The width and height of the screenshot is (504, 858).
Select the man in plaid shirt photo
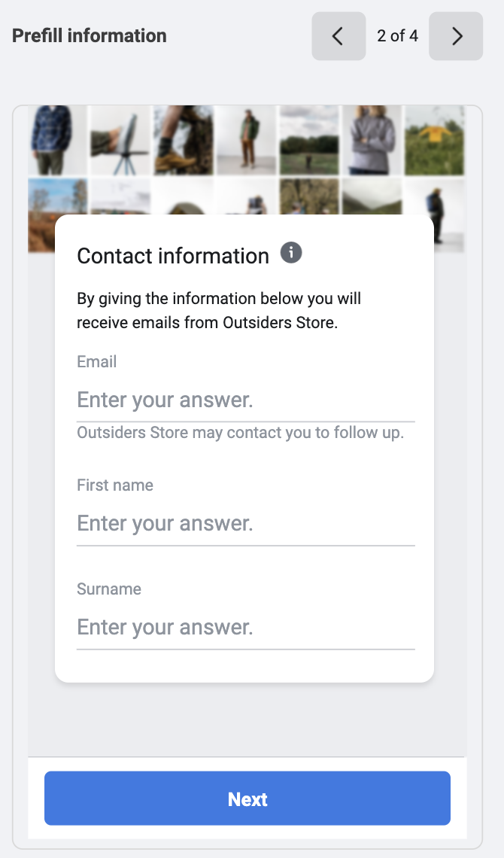pyautogui.click(x=57, y=140)
